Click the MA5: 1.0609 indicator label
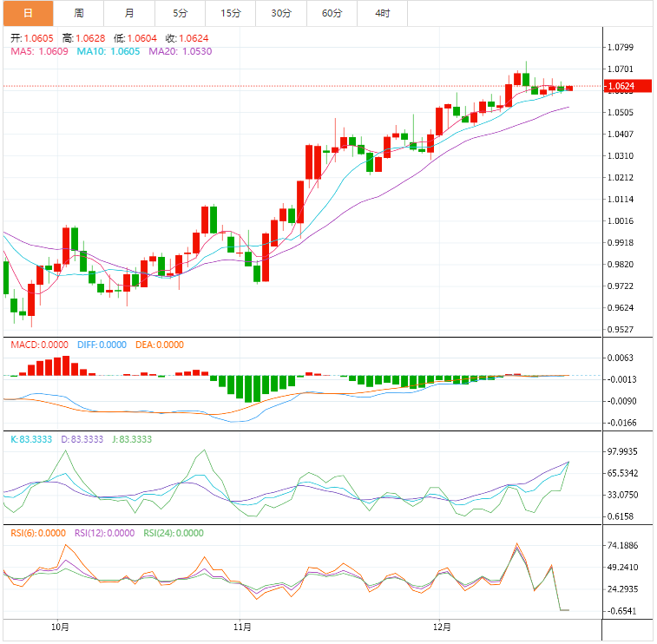The height and width of the screenshot is (644, 657). tap(40, 52)
